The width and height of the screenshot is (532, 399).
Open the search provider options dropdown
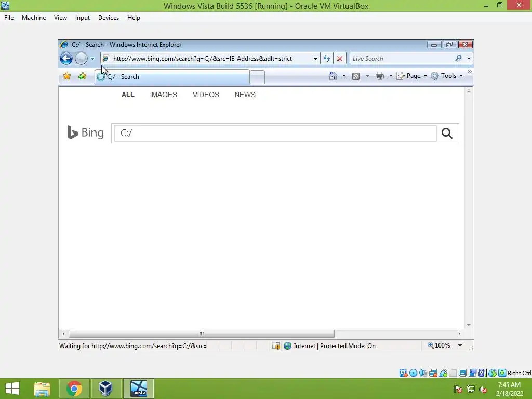tap(469, 59)
